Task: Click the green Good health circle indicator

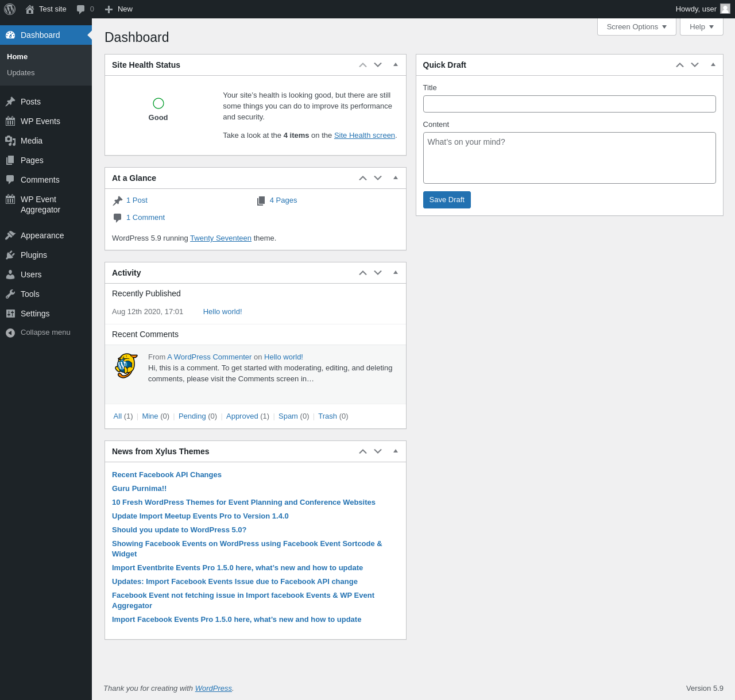Action: [x=158, y=103]
